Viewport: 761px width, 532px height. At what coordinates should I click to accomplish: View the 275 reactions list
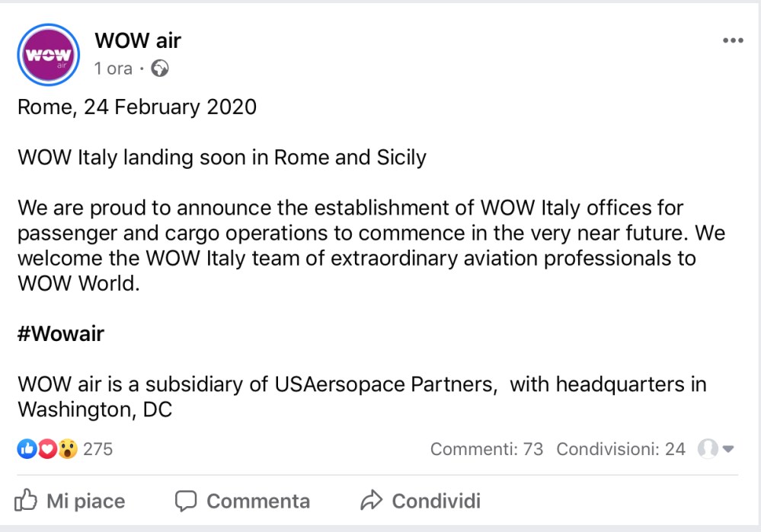pyautogui.click(x=98, y=449)
